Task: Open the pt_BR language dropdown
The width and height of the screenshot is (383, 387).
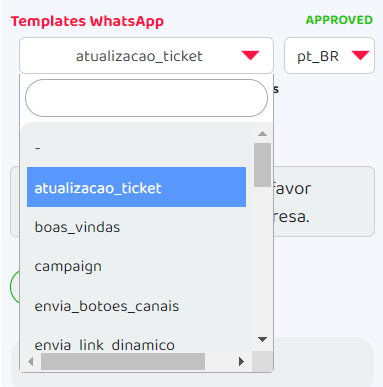Action: (x=329, y=55)
